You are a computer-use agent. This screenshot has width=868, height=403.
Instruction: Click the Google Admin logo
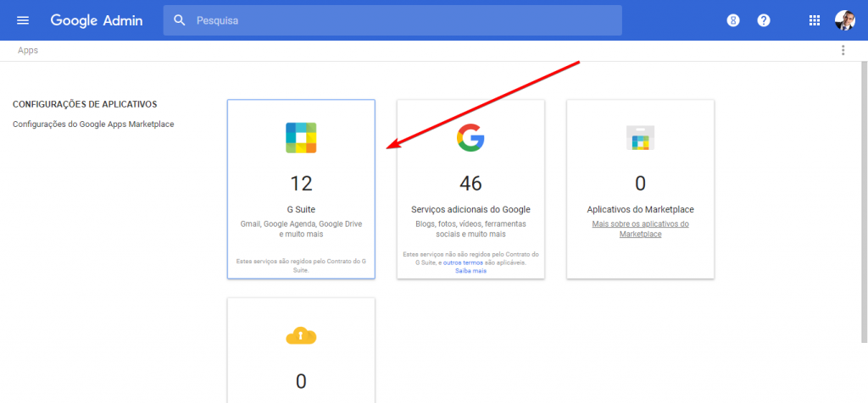coord(97,20)
